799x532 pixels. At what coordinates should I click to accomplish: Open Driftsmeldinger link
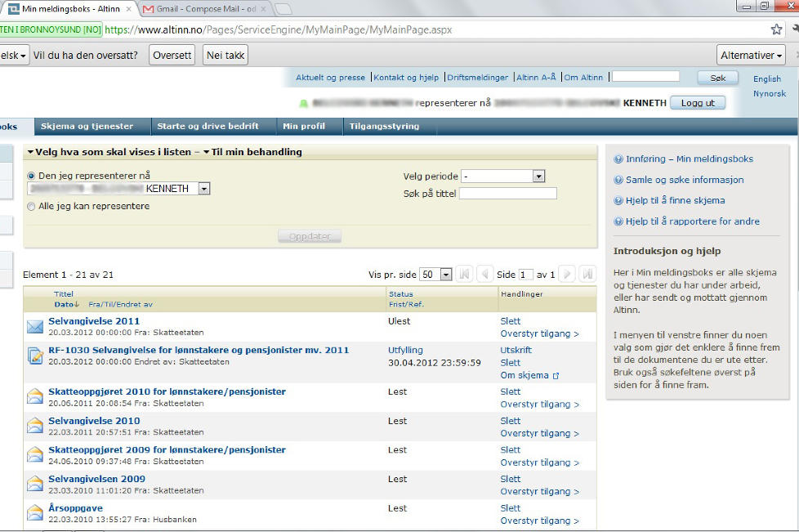[477, 78]
